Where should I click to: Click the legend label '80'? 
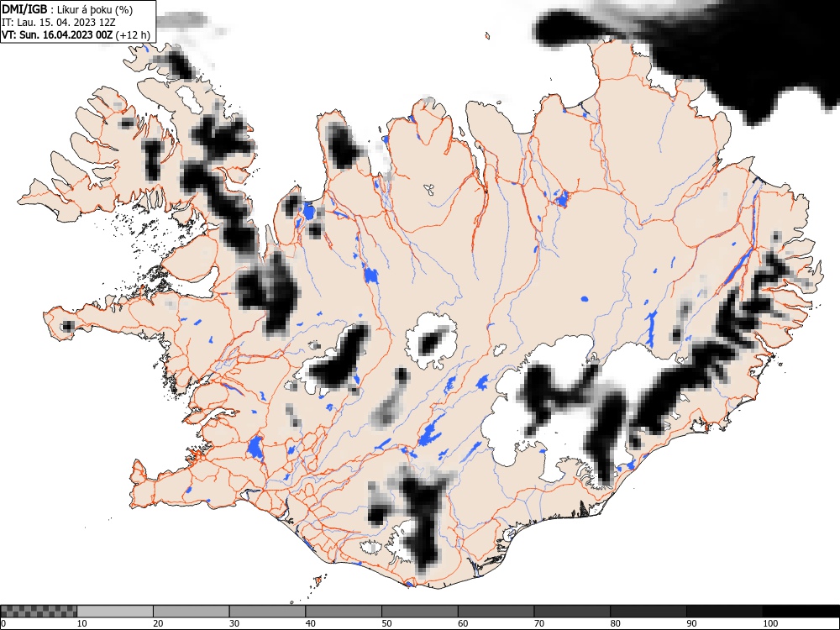point(615,623)
